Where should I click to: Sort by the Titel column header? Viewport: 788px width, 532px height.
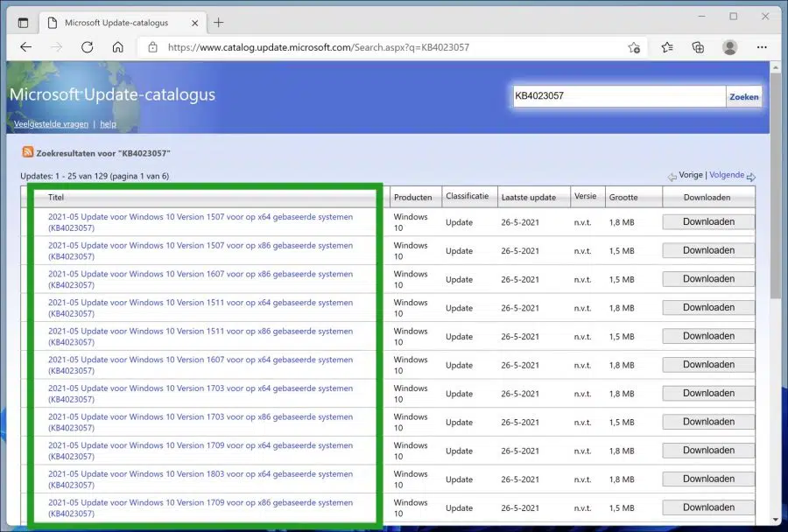click(56, 198)
